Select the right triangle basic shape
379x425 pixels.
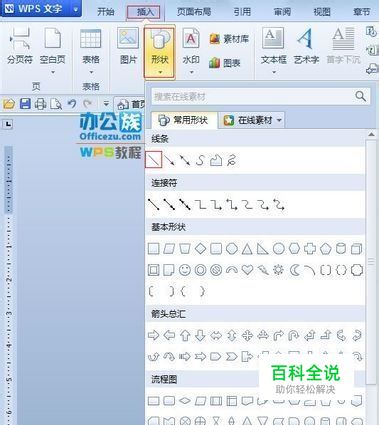263,249
